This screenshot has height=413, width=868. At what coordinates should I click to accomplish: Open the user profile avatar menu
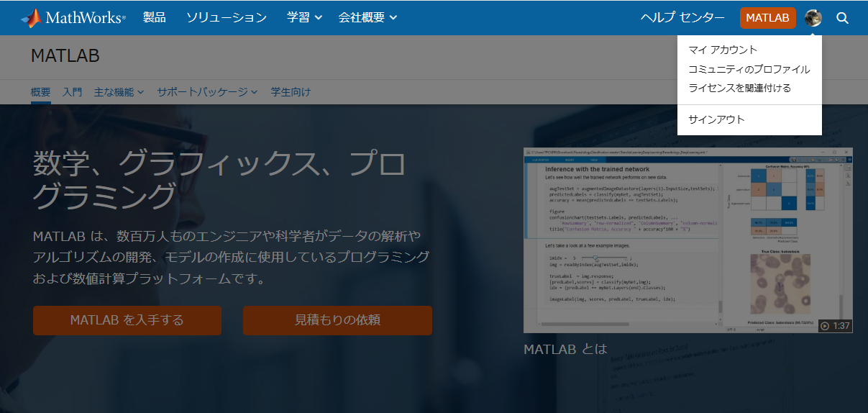[813, 18]
